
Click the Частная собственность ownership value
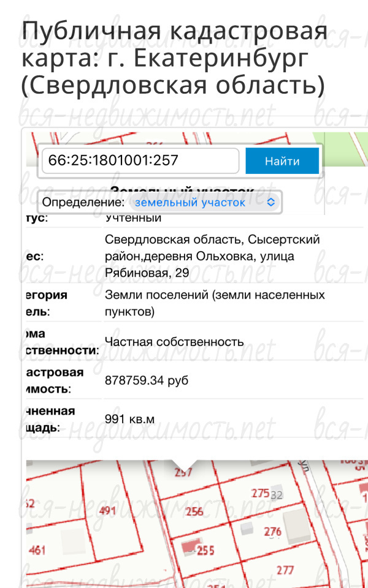click(174, 342)
